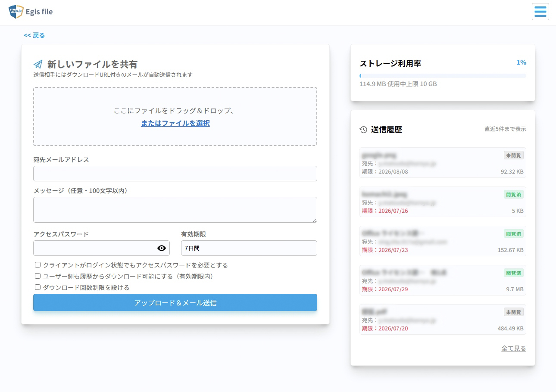Viewport: 556px width, 392px height.
Task: Click the Egis file shield logo
Action: (x=16, y=12)
